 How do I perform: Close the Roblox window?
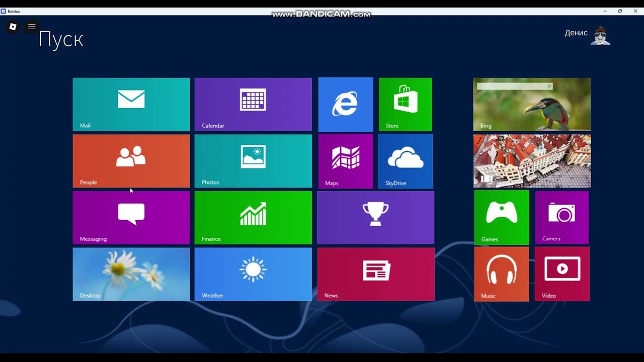point(635,11)
